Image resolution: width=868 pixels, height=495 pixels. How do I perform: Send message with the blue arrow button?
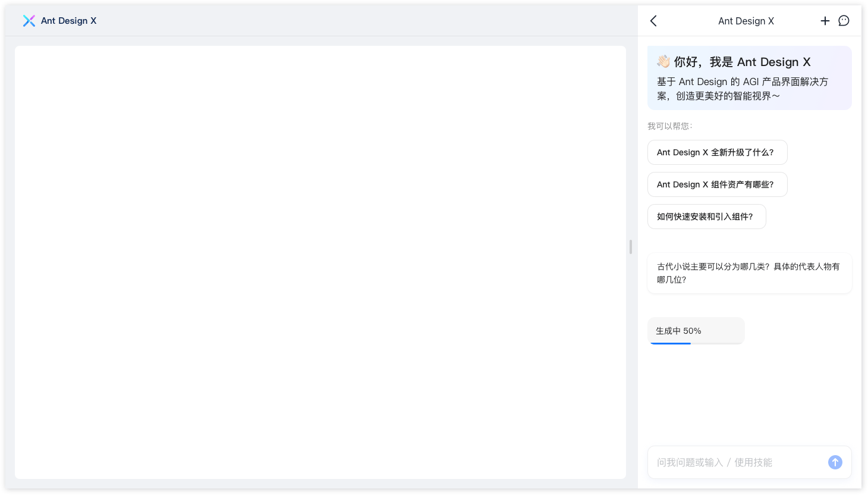(x=835, y=462)
